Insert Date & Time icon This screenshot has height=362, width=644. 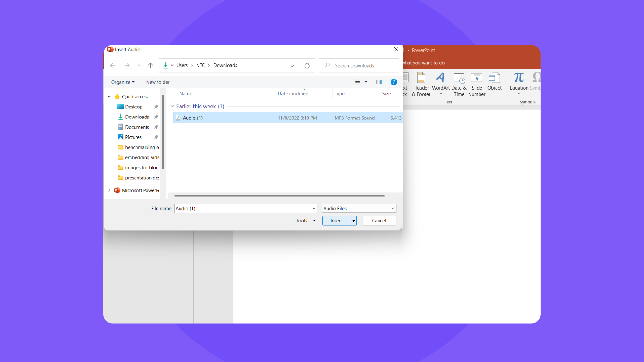(459, 78)
